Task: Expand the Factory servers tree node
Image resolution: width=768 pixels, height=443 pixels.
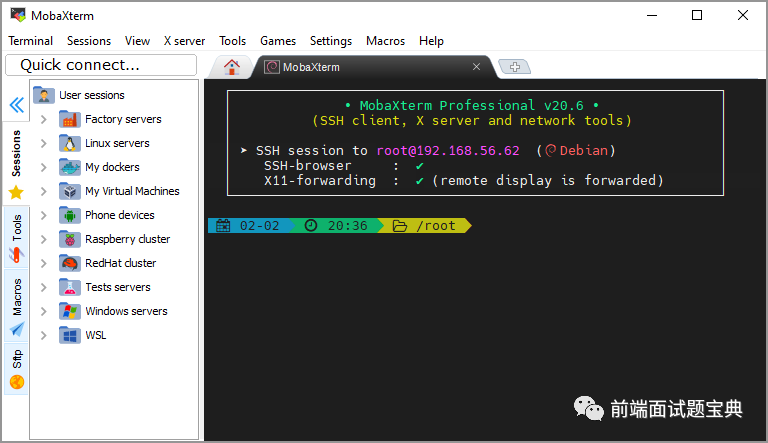Action: point(44,120)
